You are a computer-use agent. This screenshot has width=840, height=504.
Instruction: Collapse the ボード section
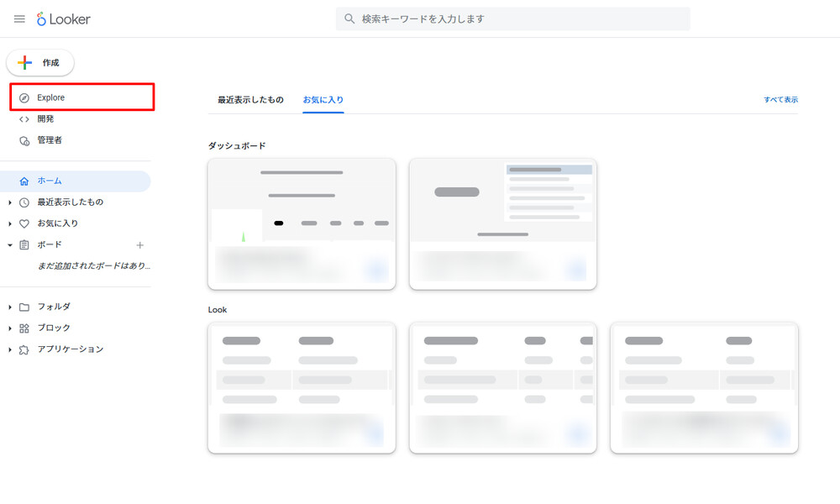pyautogui.click(x=9, y=244)
